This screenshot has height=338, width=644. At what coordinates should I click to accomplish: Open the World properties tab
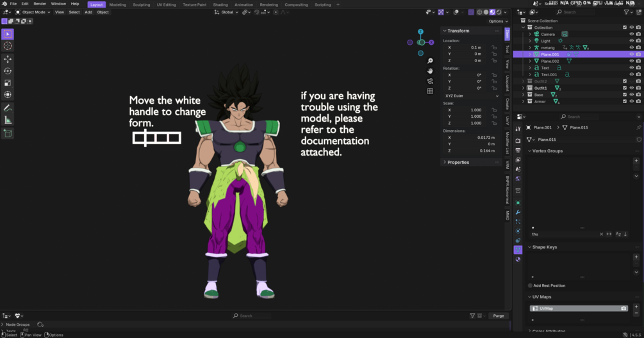518,179
